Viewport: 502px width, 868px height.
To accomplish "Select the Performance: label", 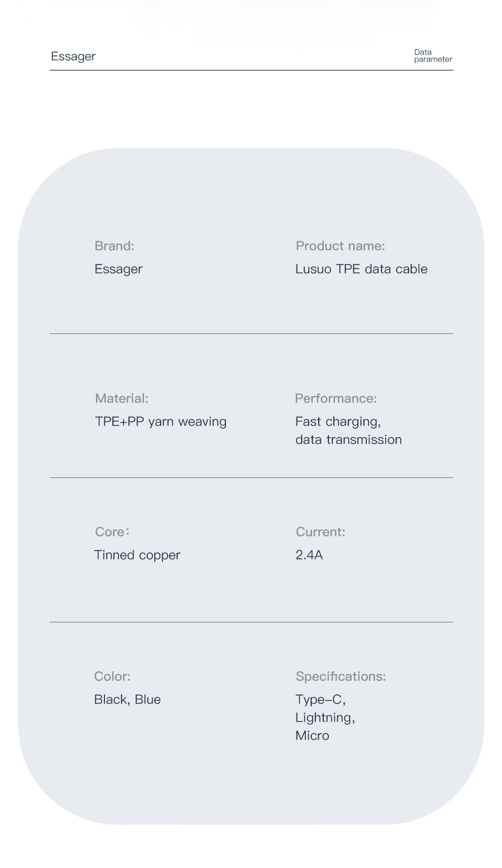I will (x=335, y=398).
